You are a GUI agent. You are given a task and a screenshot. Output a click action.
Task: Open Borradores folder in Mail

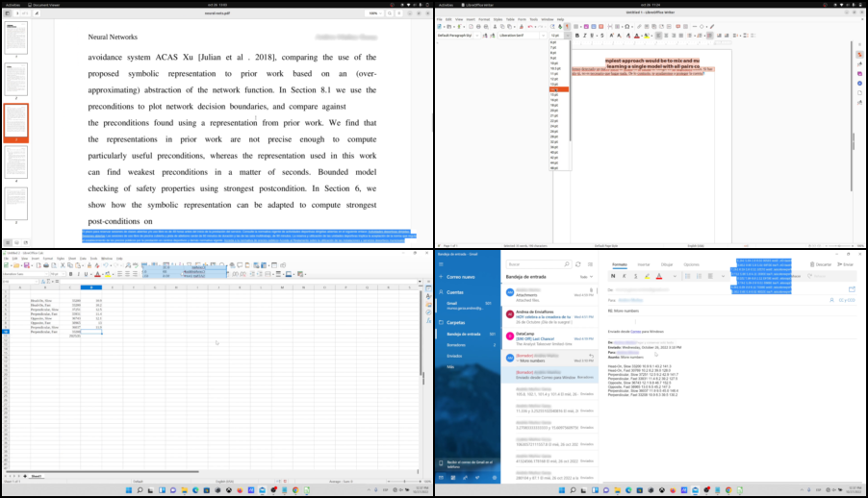click(456, 345)
